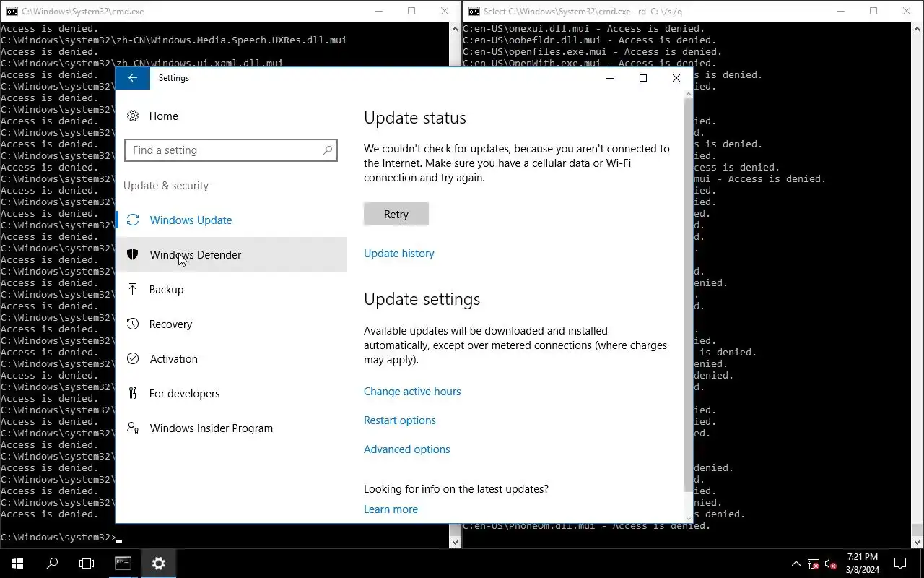Click the 'Update & security' section label
This screenshot has height=578, width=924.
(166, 186)
